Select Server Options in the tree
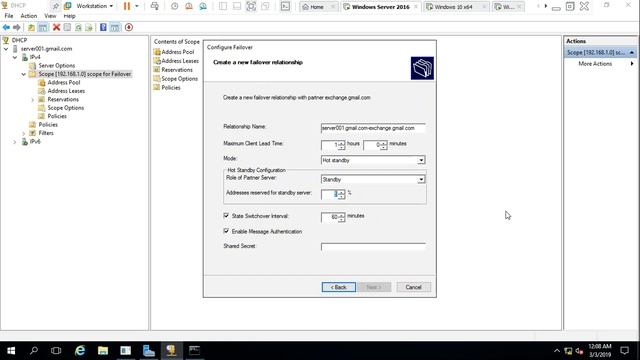640x360 pixels. click(57, 65)
